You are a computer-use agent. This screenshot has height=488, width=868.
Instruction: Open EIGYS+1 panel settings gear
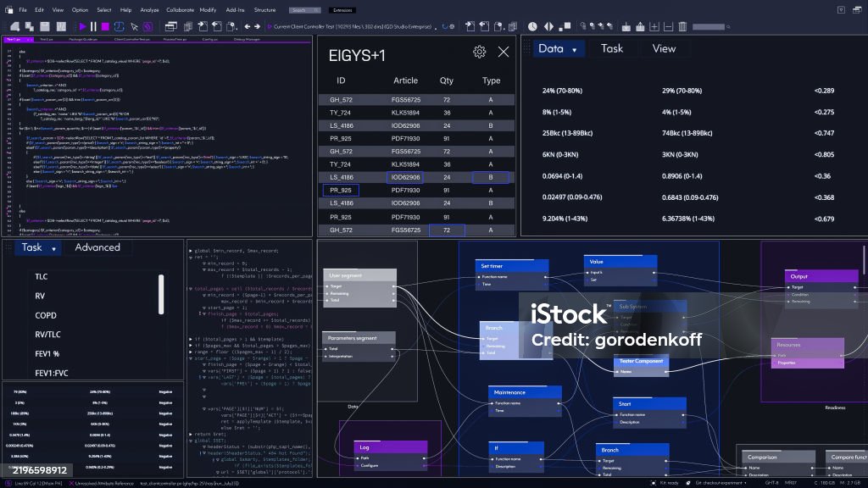tap(480, 52)
